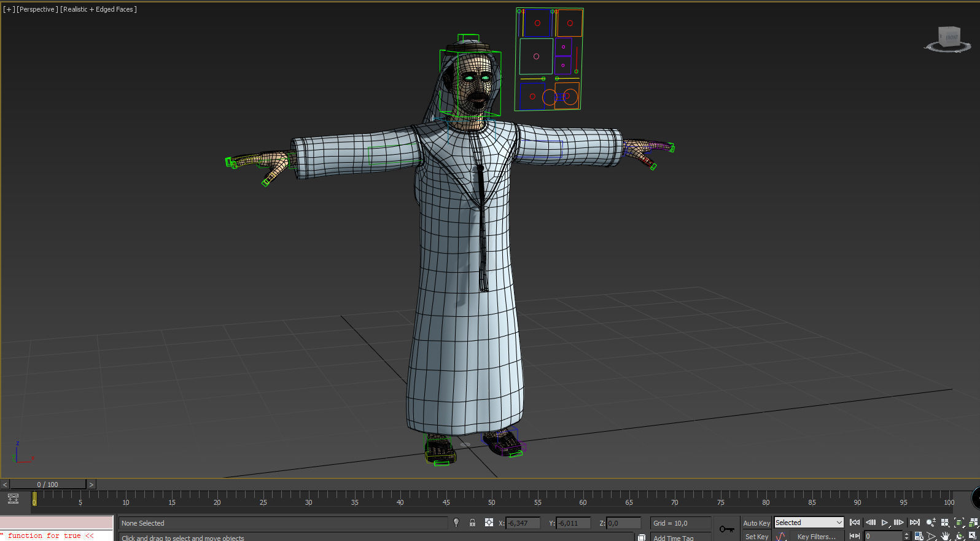Open the Realistic + Edged Faces shading menu
Viewport: 980px width, 541px height.
98,9
